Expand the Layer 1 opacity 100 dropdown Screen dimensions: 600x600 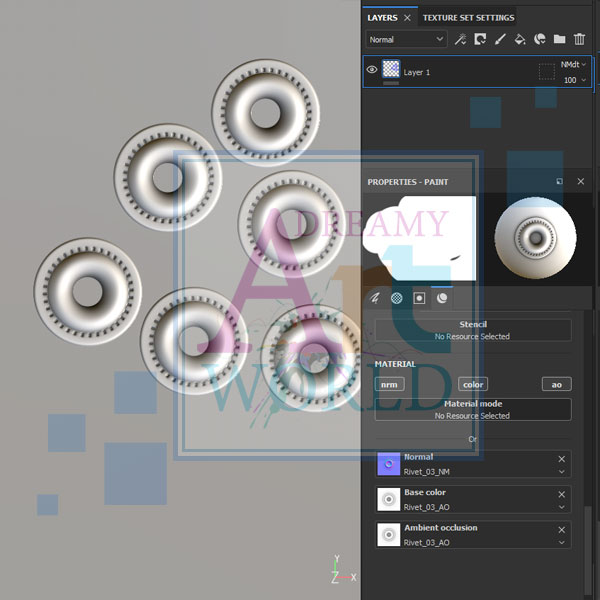point(574,80)
